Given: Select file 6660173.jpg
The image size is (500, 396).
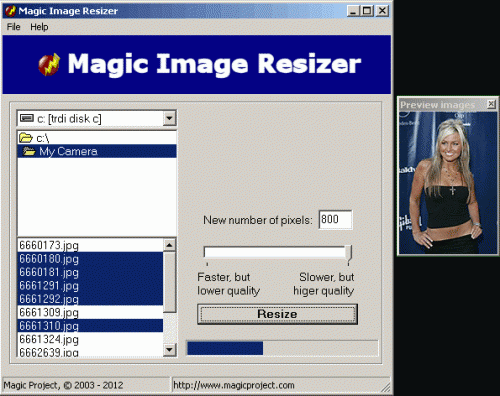Looking at the screenshot, I should 90,245.
